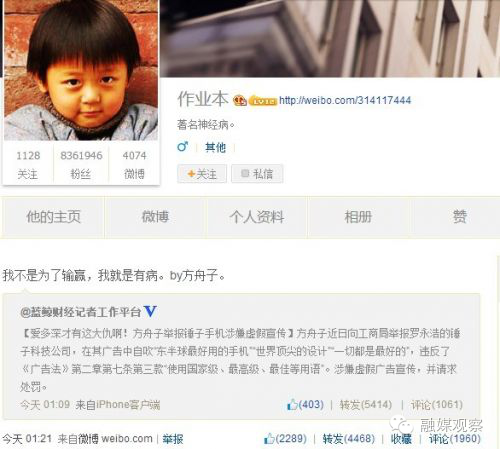View the 1128 关注 following count
This screenshot has width=500, height=449.
28,164
